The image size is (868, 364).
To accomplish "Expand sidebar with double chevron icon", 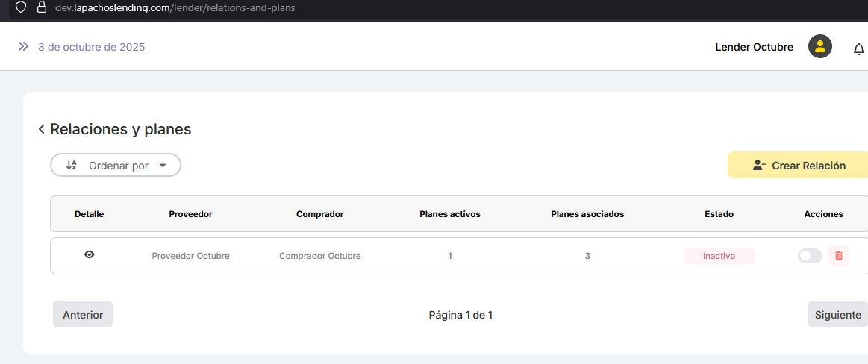I will click(23, 46).
